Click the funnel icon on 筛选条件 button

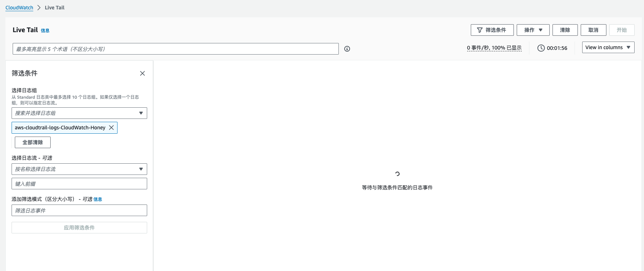tap(480, 30)
